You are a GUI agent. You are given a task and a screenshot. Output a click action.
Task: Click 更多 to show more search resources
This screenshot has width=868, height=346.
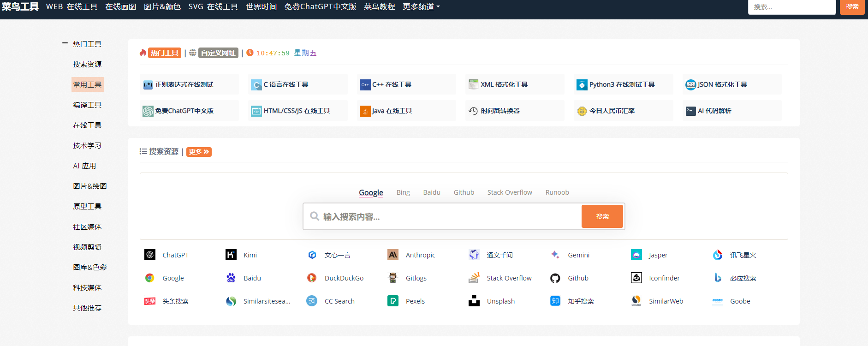[x=199, y=152]
